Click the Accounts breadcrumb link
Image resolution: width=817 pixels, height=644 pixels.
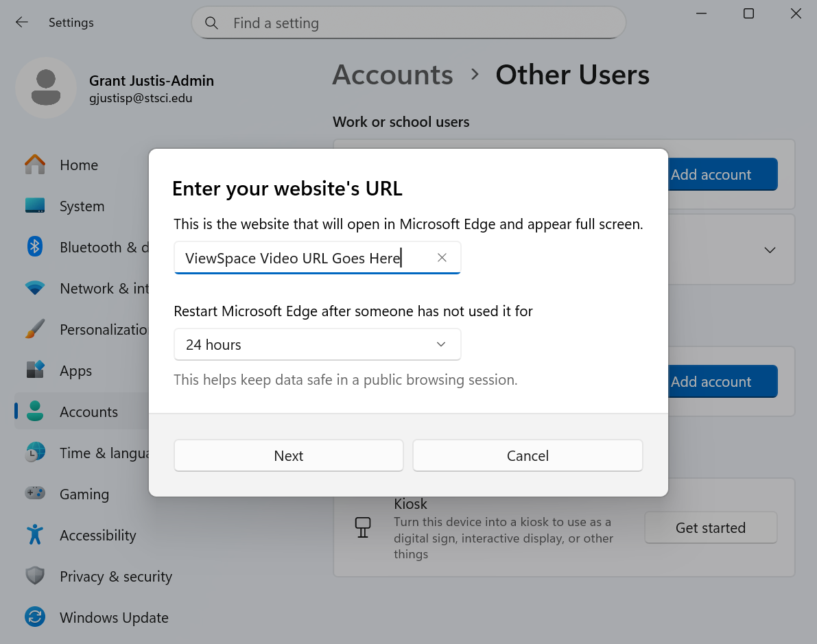393,75
